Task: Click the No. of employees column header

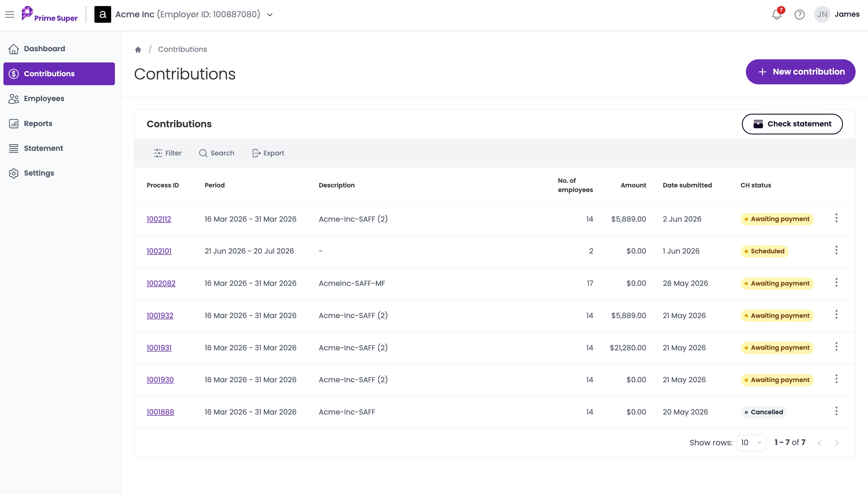Action: click(x=575, y=185)
